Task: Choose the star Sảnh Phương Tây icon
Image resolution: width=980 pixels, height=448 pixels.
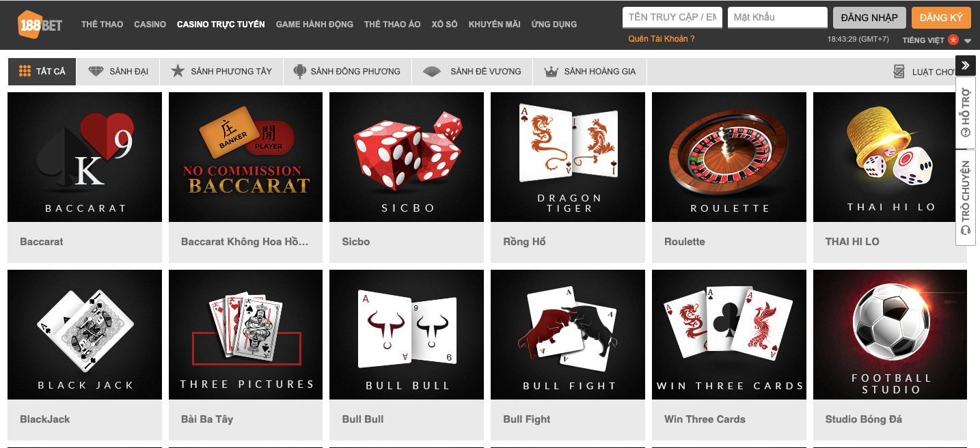Action: coord(178,71)
